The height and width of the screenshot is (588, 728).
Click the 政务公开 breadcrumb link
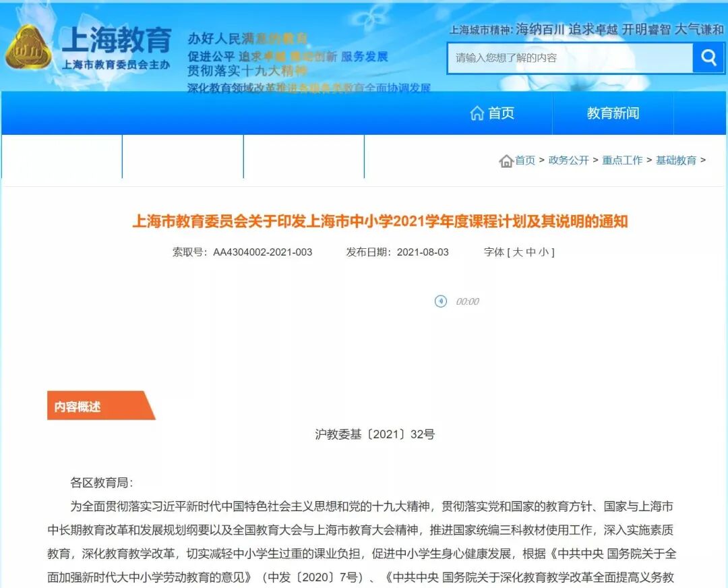568,160
